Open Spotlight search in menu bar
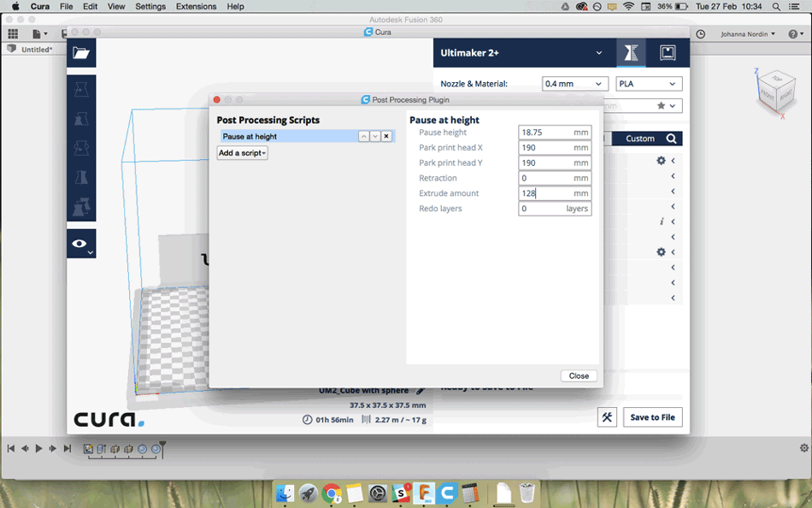The width and height of the screenshot is (812, 508). coord(776,6)
